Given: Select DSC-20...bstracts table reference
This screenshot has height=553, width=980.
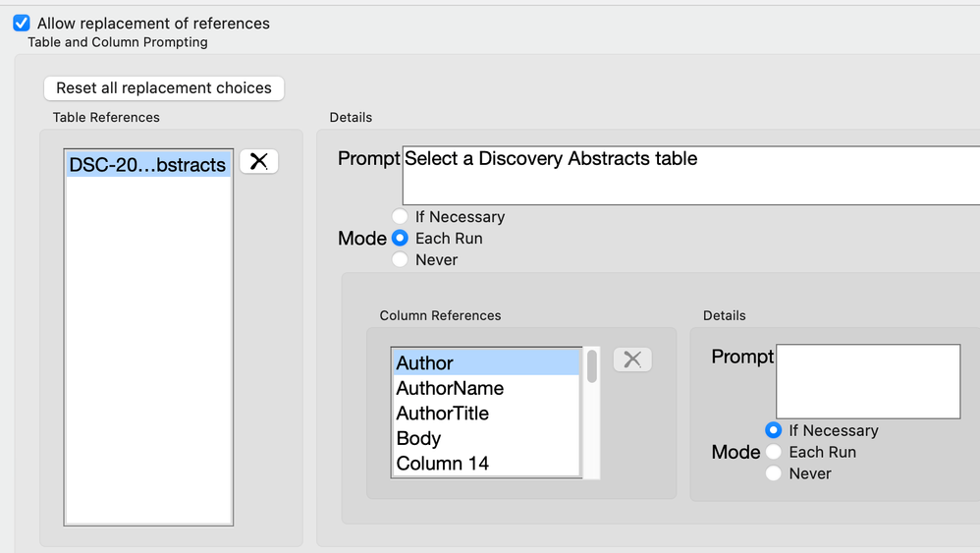Looking at the screenshot, I should [x=147, y=165].
